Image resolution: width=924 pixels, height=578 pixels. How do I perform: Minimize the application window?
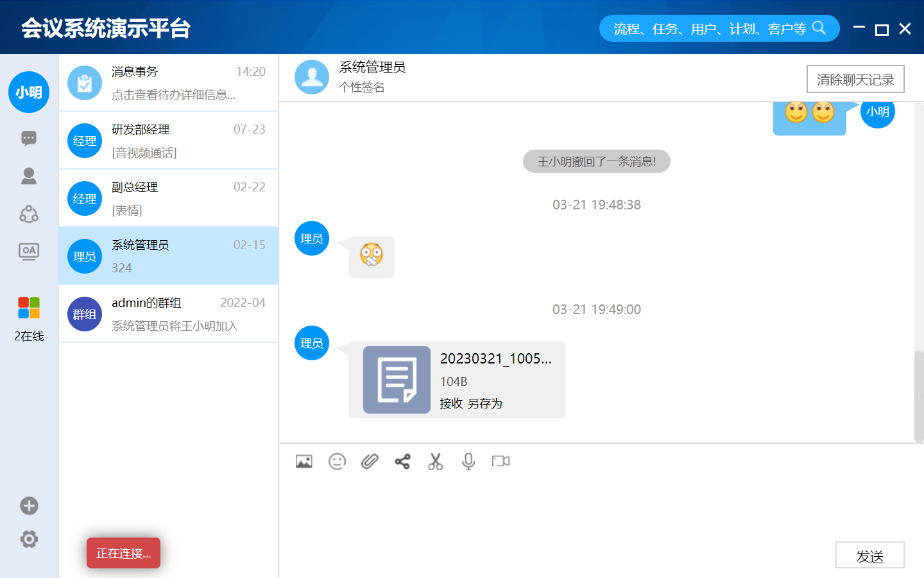click(859, 28)
